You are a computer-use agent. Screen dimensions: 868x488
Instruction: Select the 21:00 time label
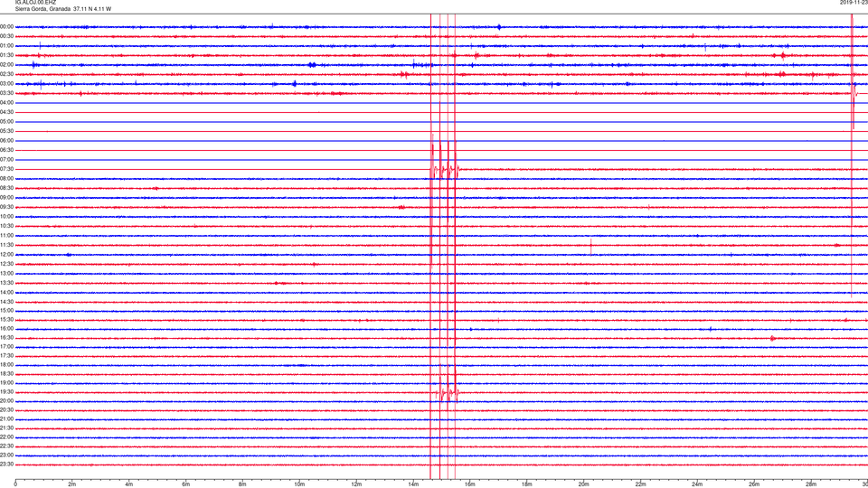click(x=7, y=419)
